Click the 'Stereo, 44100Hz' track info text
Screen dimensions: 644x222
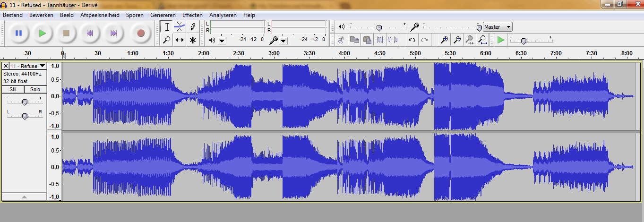click(23, 74)
